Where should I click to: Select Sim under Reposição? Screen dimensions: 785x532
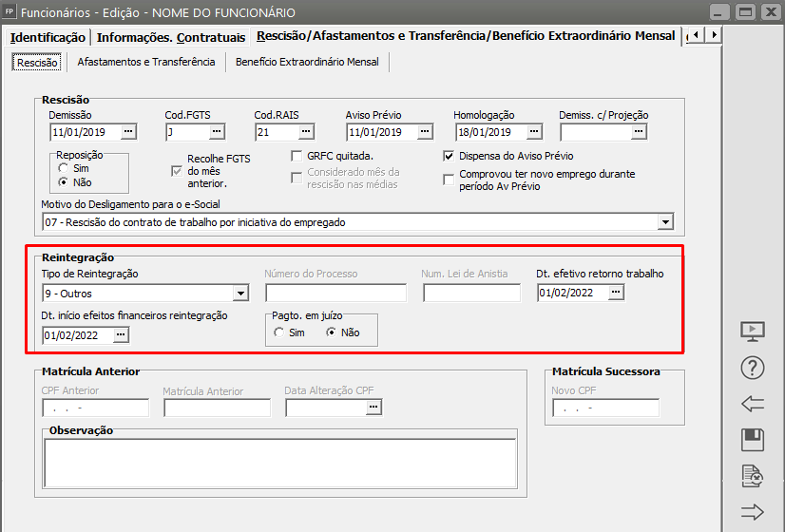pos(64,168)
